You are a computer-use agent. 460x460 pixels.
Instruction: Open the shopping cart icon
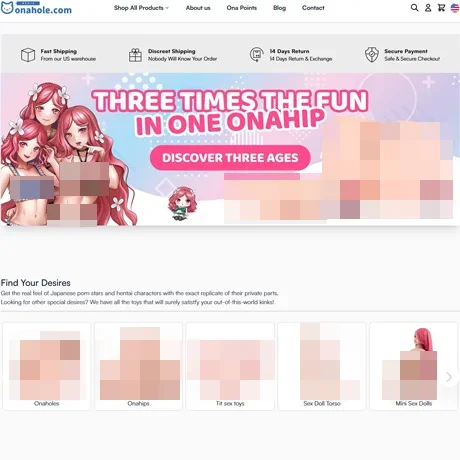441,8
